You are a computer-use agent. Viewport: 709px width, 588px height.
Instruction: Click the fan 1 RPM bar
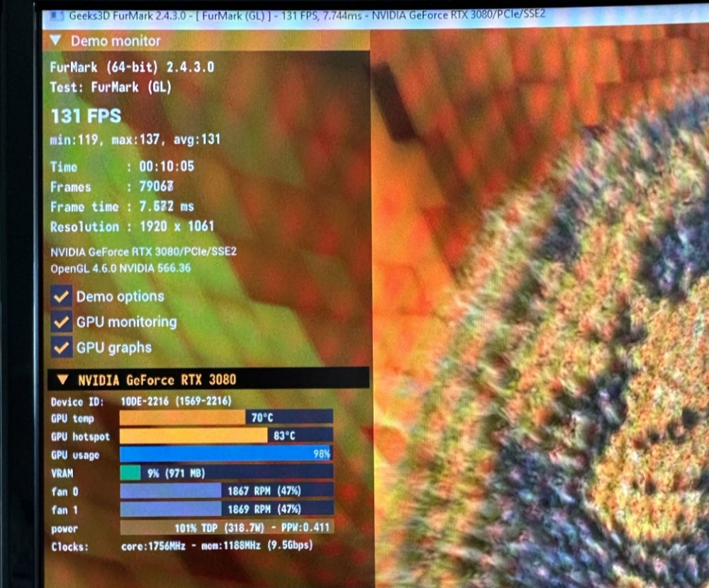coord(225,509)
